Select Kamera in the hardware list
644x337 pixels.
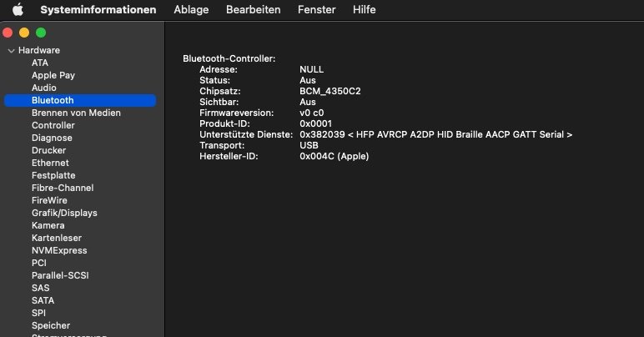tap(48, 225)
